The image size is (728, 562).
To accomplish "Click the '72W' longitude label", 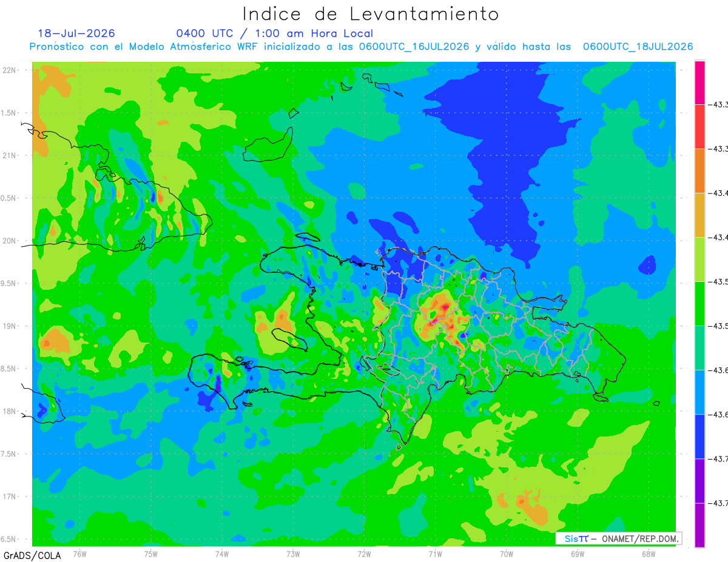I will click(x=364, y=554).
